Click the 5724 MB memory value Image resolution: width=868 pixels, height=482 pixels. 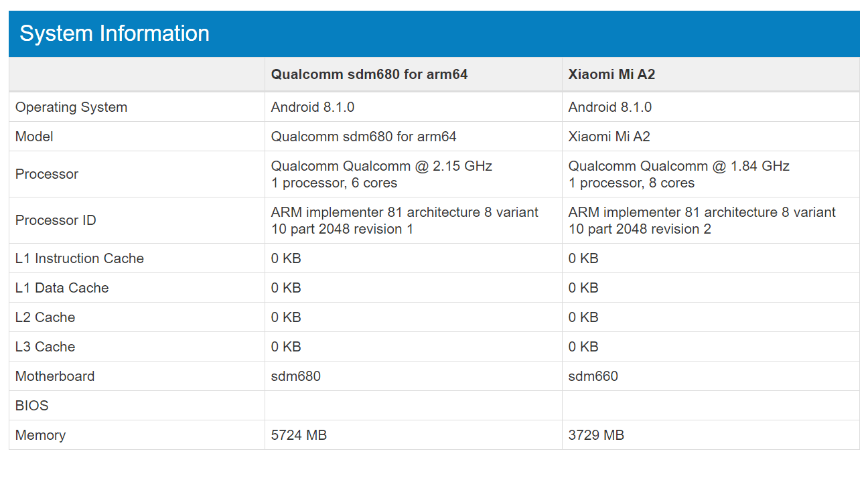point(299,435)
